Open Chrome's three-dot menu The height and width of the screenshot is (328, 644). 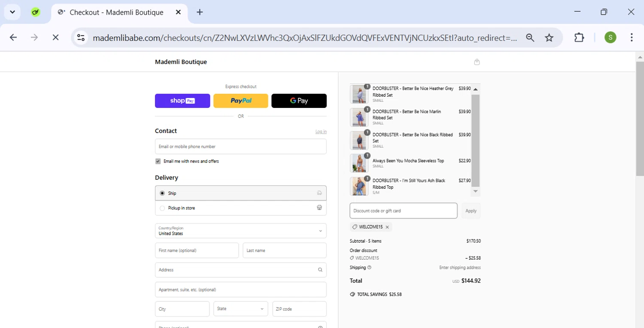coord(632,38)
